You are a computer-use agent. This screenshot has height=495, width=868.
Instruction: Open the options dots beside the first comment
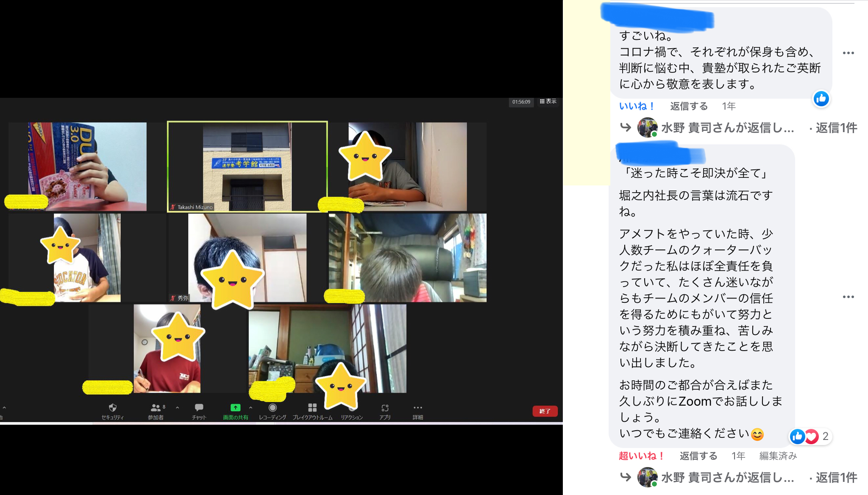click(848, 53)
